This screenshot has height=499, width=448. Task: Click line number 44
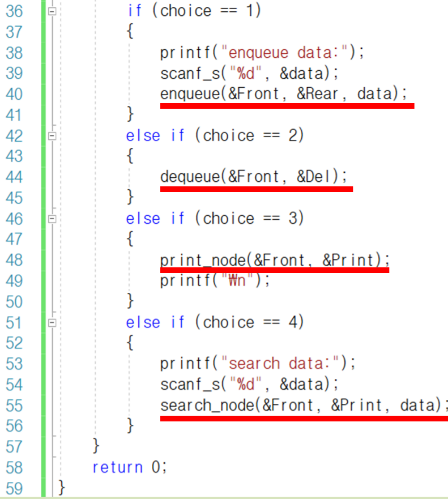click(x=14, y=177)
